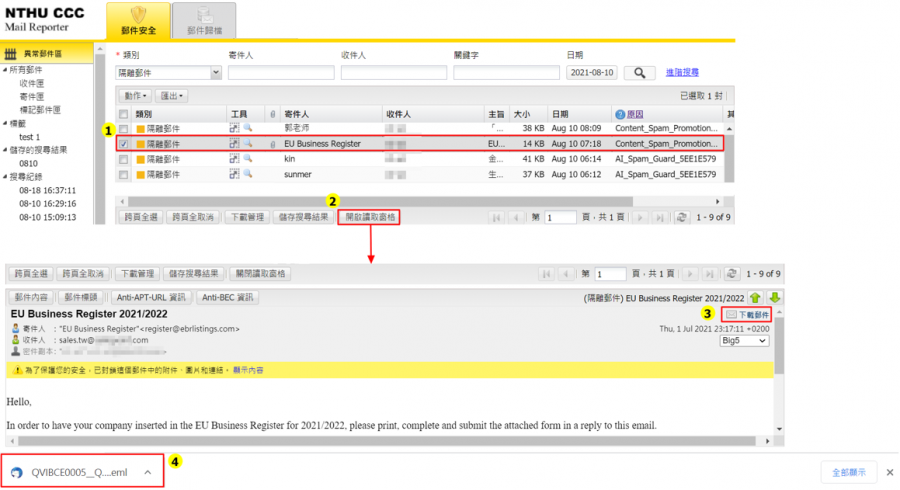The height and width of the screenshot is (490, 900).
Task: Click the search magnifier button beside date field
Action: [640, 73]
